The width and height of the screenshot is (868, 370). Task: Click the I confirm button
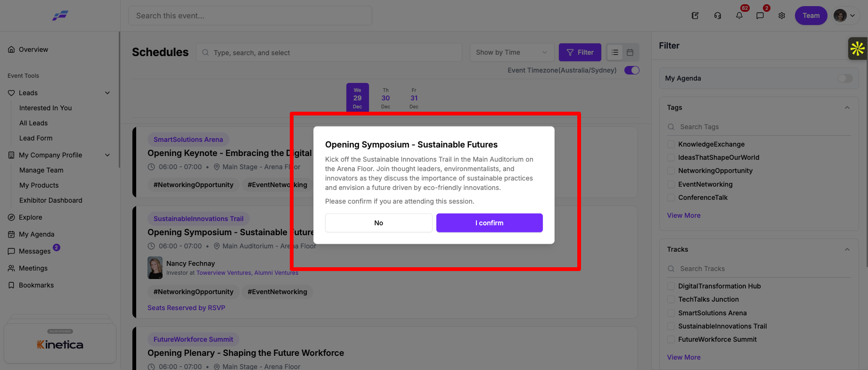click(x=490, y=223)
